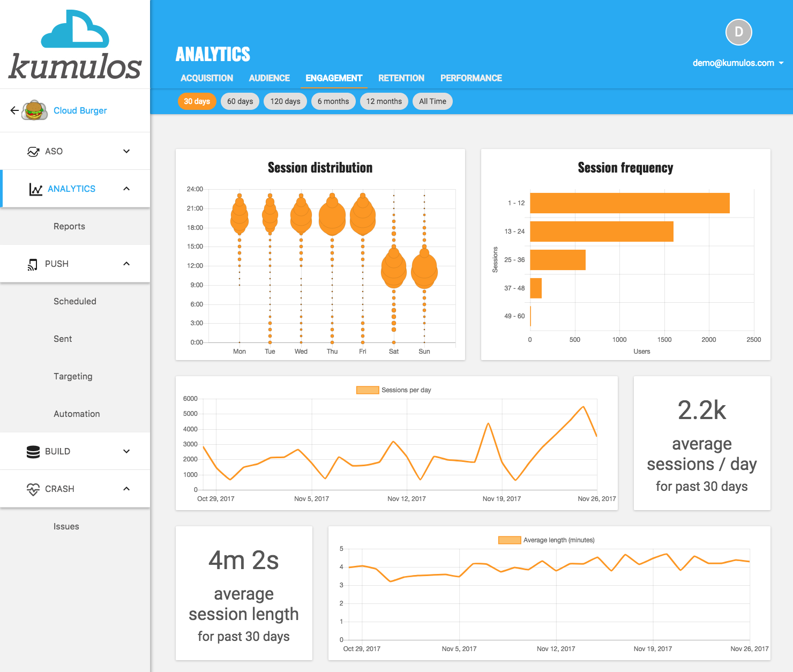This screenshot has width=793, height=672.
Task: Collapse the Crash section chevron
Action: pyautogui.click(x=126, y=489)
